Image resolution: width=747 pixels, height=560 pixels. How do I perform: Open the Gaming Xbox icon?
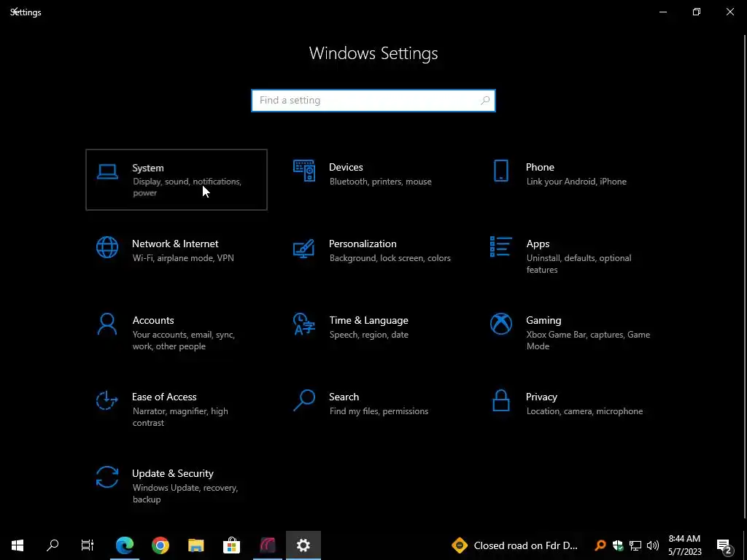500,324
